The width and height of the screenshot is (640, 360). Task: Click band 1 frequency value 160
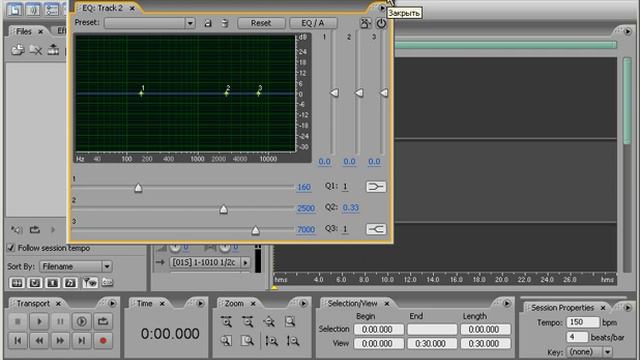click(x=304, y=187)
